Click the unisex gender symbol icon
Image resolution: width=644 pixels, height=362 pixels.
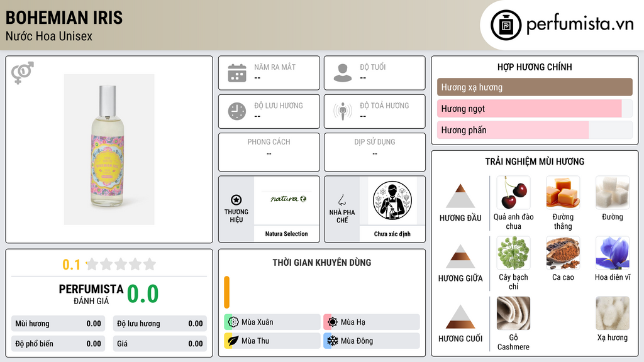[22, 73]
